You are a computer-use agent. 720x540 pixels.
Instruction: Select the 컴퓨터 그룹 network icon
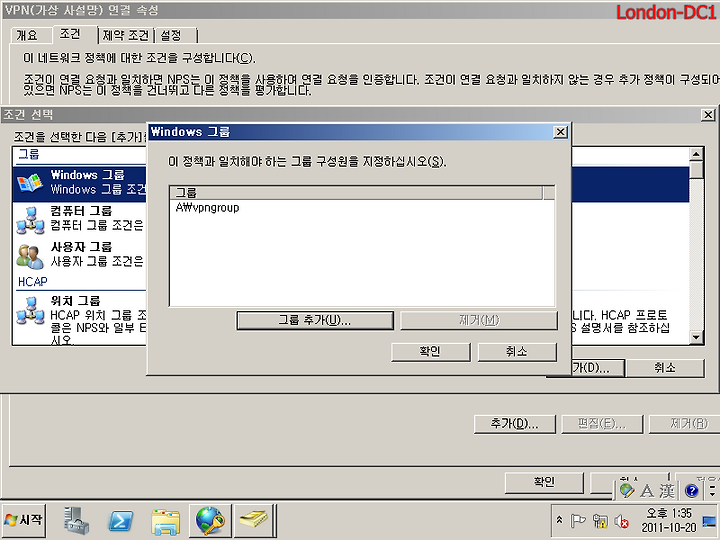(30, 220)
